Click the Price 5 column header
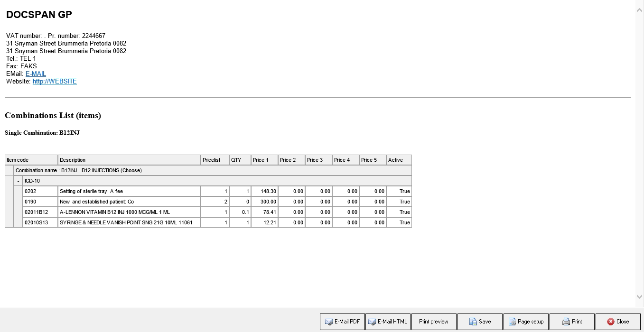644x332 pixels. pos(373,160)
